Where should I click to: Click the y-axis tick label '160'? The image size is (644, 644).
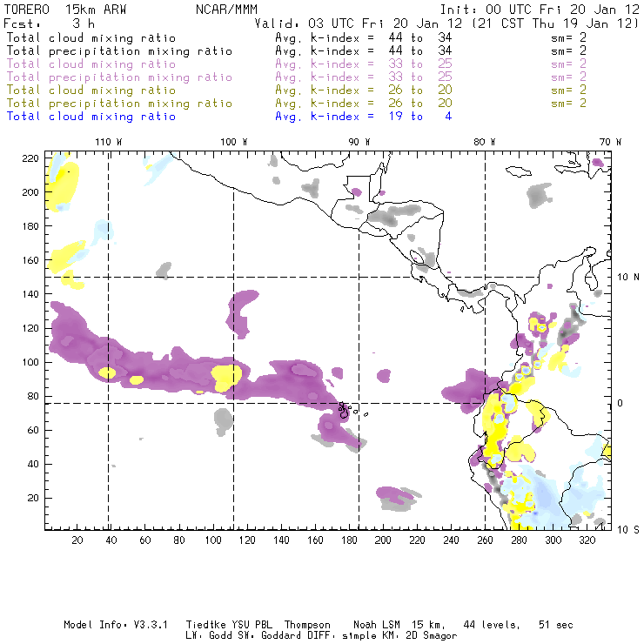(30, 260)
